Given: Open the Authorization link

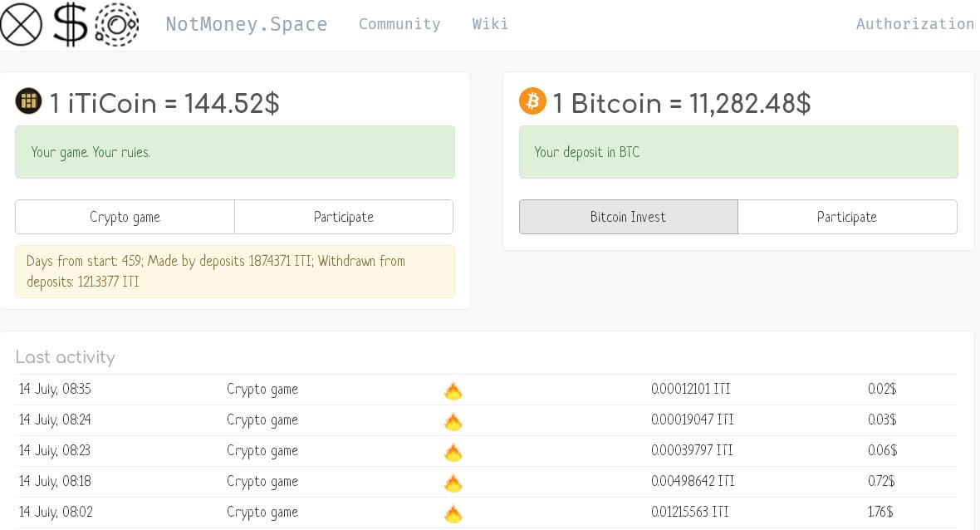Looking at the screenshot, I should 915,24.
